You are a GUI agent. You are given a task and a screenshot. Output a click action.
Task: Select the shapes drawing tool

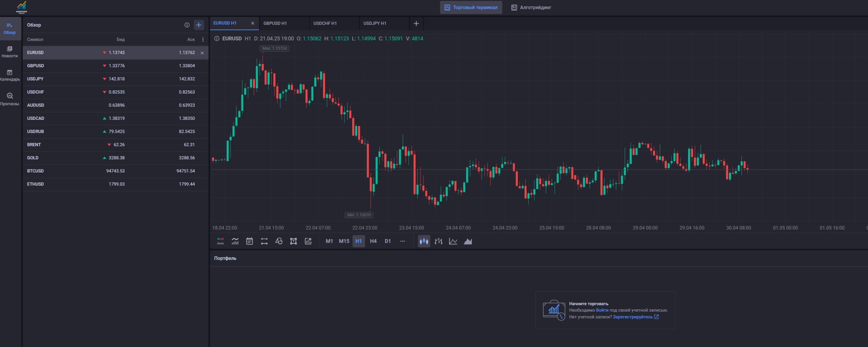point(279,241)
